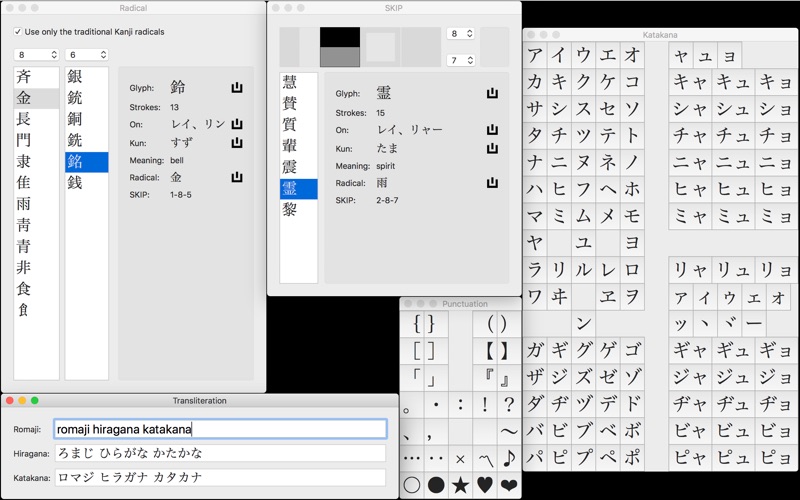Copy the Radical 雨 in SKIP window
This screenshot has width=800, height=500.
pos(492,183)
